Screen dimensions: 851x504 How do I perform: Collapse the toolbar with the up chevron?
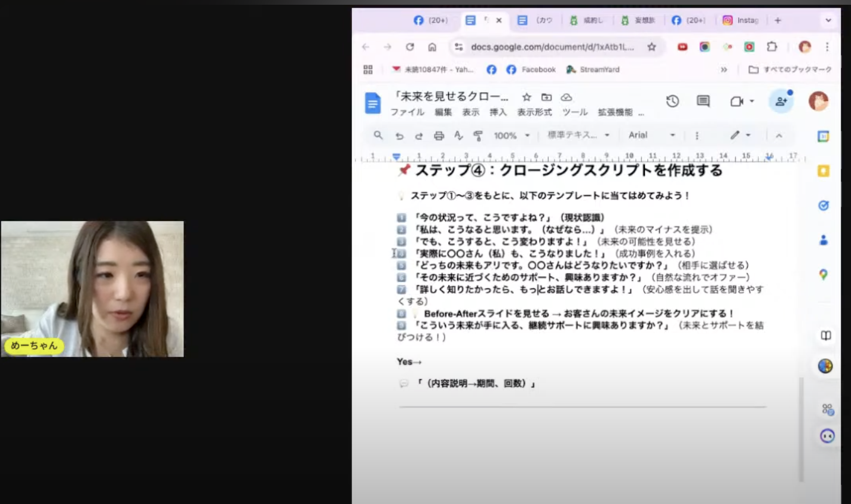pos(779,136)
